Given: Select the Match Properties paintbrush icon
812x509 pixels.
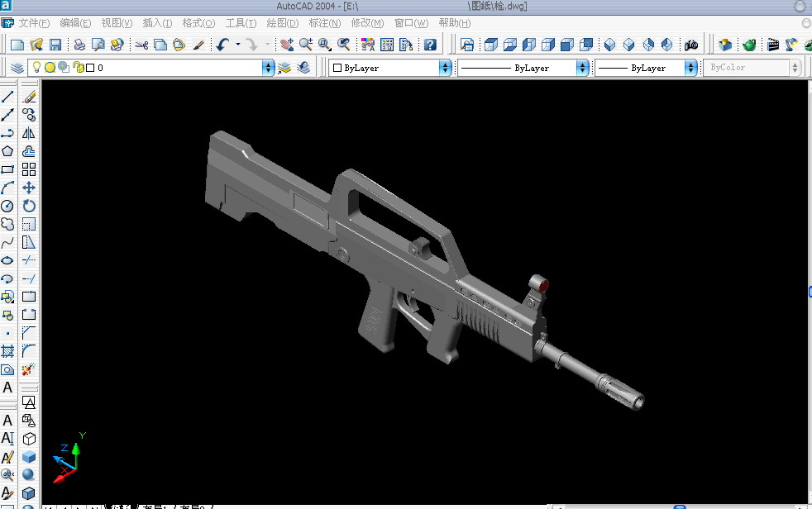Looking at the screenshot, I should point(198,45).
